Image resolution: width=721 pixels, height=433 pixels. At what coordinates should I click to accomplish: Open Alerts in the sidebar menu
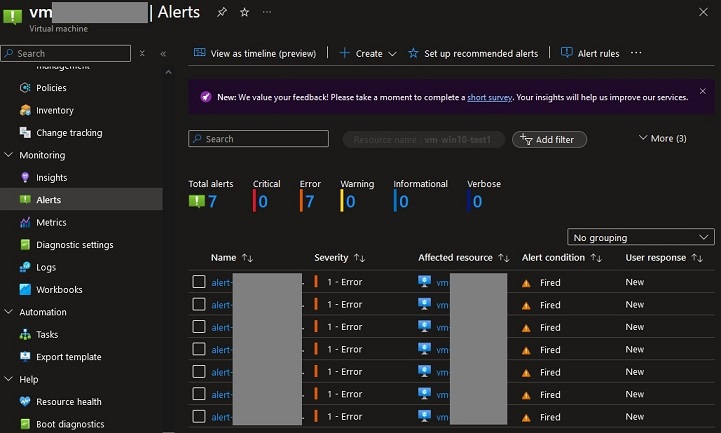[x=81, y=199]
